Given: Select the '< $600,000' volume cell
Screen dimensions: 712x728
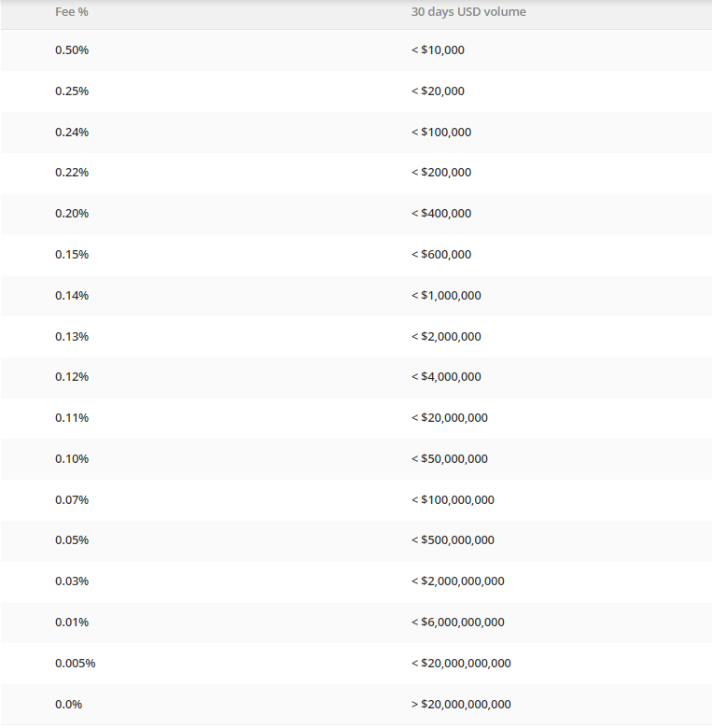Looking at the screenshot, I should [x=441, y=255].
